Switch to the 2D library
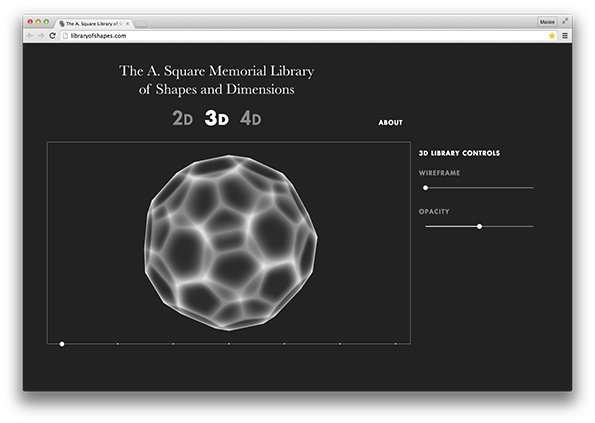The width and height of the screenshot is (595, 423). coord(183,118)
